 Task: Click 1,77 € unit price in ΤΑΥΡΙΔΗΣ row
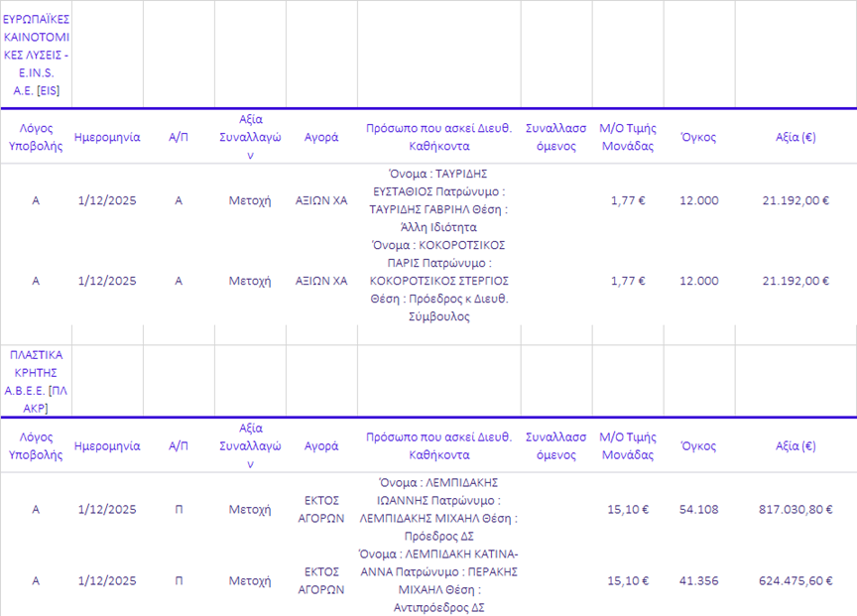point(628,200)
